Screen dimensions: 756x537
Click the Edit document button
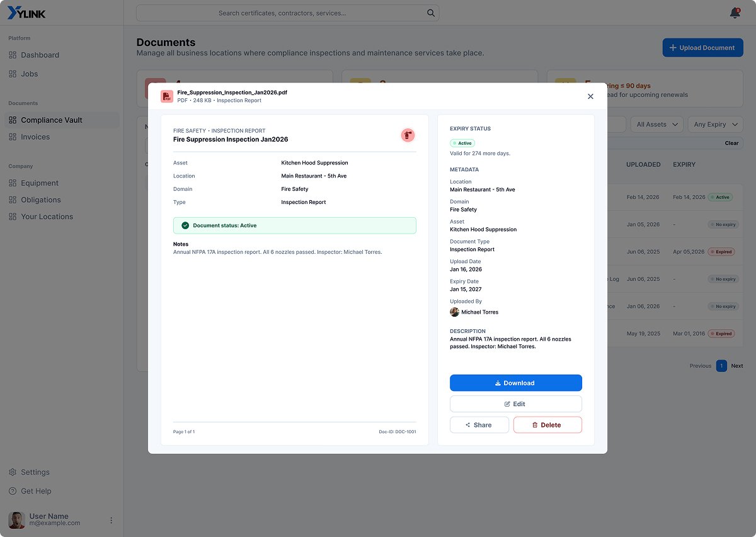(x=516, y=404)
